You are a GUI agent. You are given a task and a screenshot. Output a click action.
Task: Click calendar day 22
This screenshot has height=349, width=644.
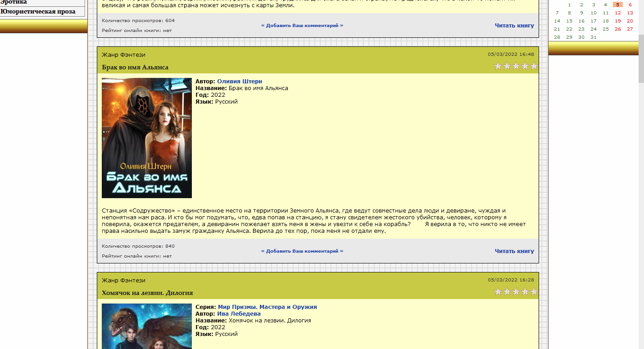569,29
